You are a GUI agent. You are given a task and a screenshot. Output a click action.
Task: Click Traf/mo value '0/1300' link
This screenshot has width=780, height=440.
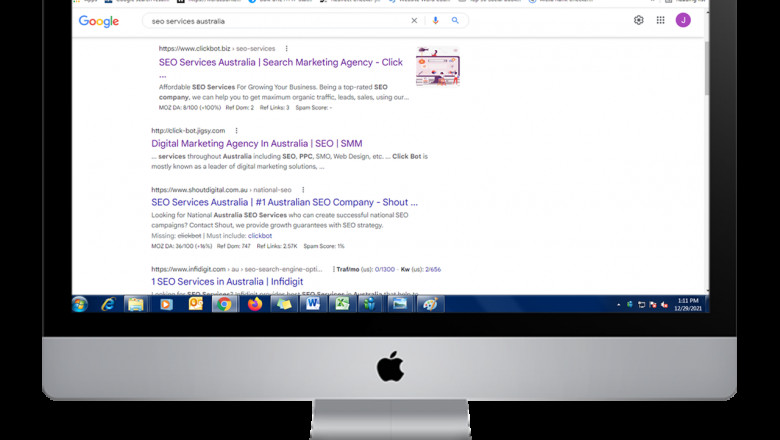click(x=385, y=269)
